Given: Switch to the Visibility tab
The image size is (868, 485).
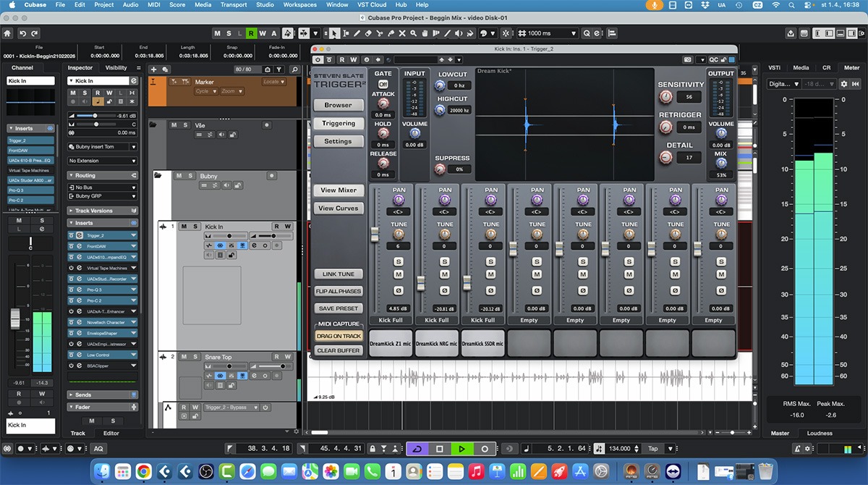Looking at the screenshot, I should 116,68.
